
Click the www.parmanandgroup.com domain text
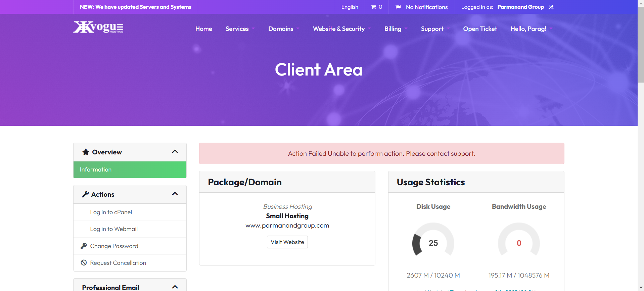287,226
